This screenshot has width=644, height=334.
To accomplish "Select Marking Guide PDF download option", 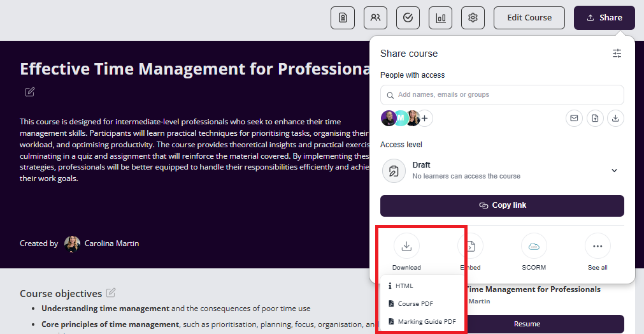I will (422, 321).
